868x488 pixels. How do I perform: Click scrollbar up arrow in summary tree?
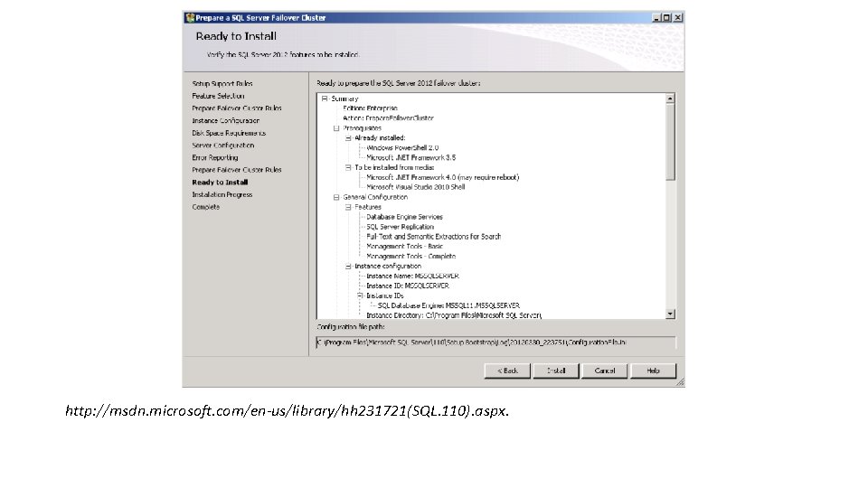670,99
